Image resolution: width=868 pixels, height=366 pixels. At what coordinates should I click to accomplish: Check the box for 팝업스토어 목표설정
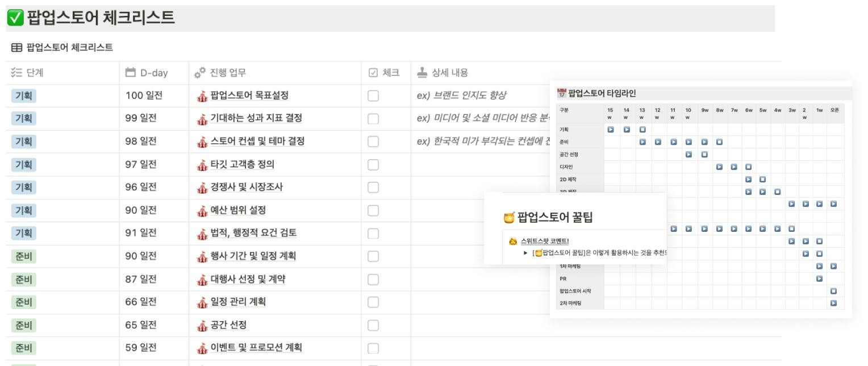tap(373, 96)
